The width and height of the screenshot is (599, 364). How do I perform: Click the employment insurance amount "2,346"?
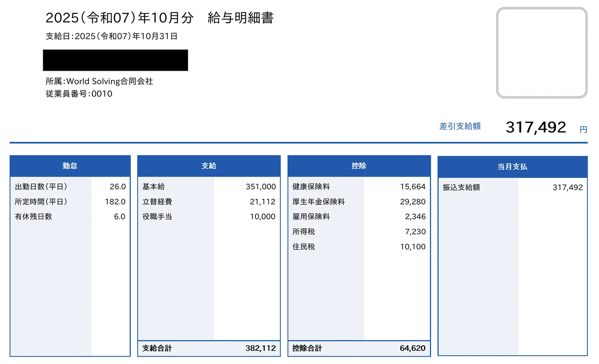point(416,216)
